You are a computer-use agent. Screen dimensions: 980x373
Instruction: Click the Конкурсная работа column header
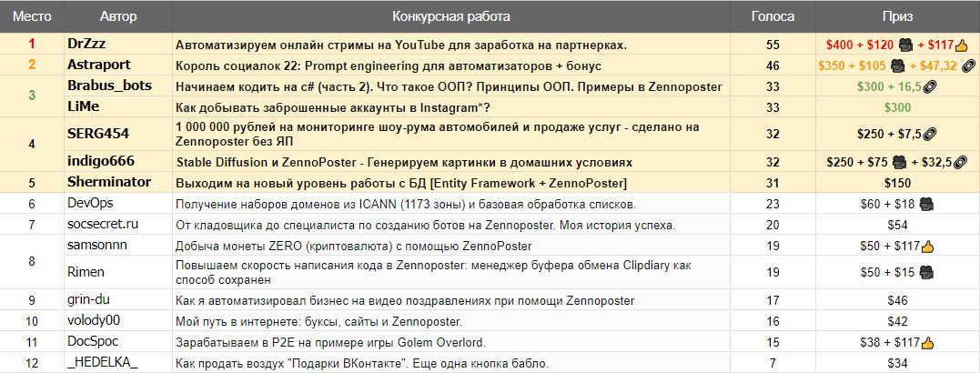tap(451, 17)
